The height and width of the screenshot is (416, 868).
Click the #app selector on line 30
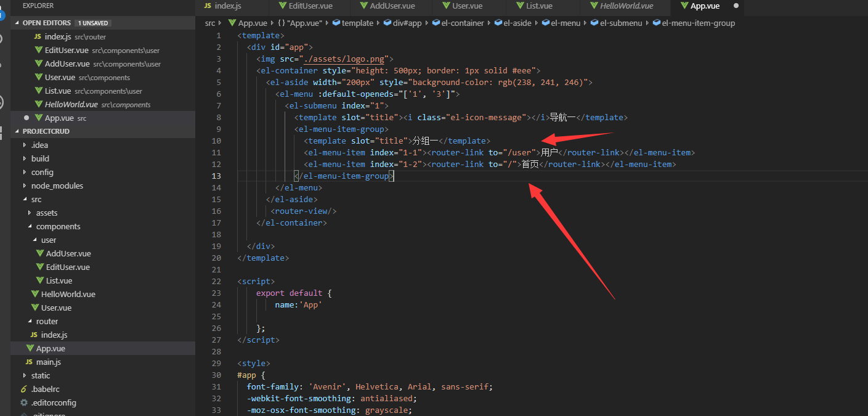pos(246,375)
